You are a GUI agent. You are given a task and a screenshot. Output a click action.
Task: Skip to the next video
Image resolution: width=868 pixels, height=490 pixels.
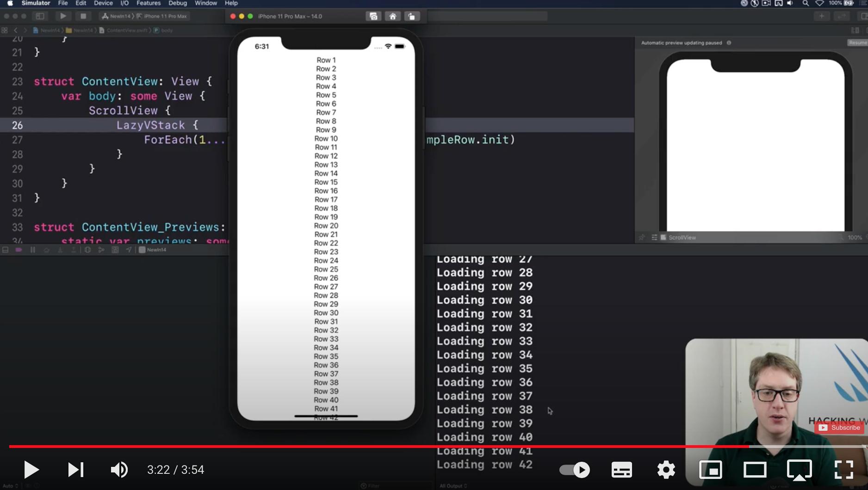coord(76,470)
